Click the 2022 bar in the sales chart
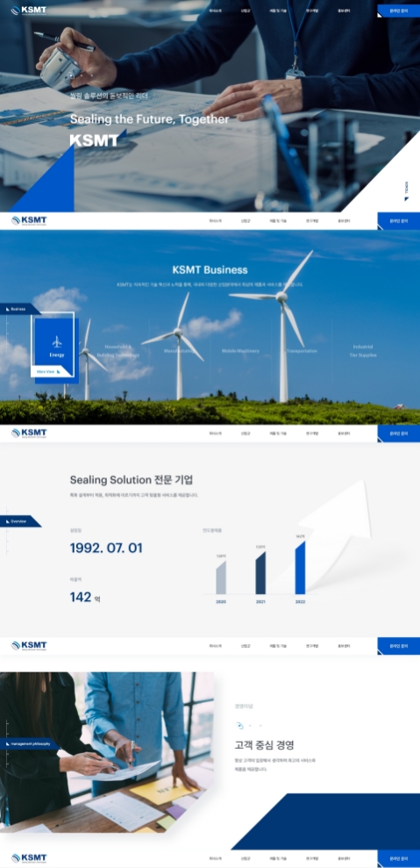 click(300, 568)
